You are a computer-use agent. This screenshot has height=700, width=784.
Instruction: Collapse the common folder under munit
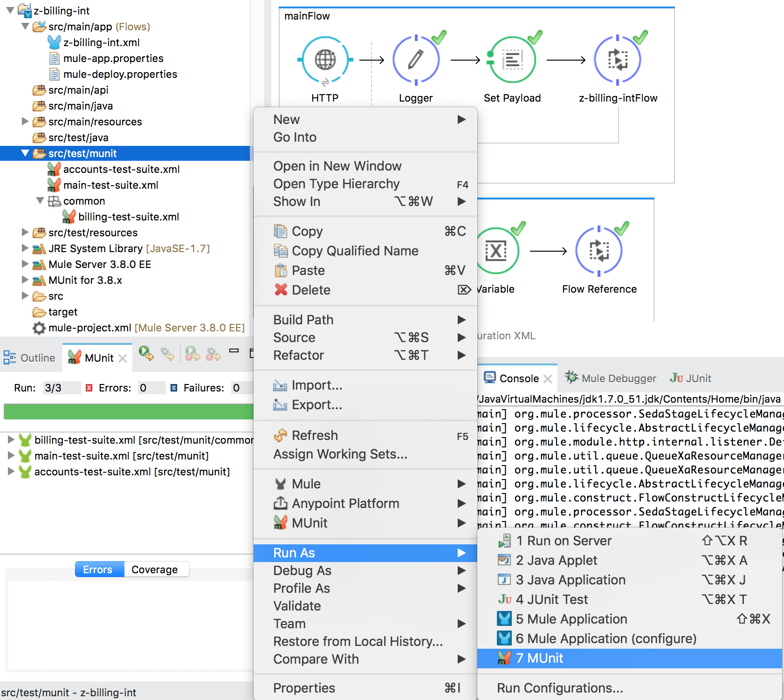click(x=41, y=200)
